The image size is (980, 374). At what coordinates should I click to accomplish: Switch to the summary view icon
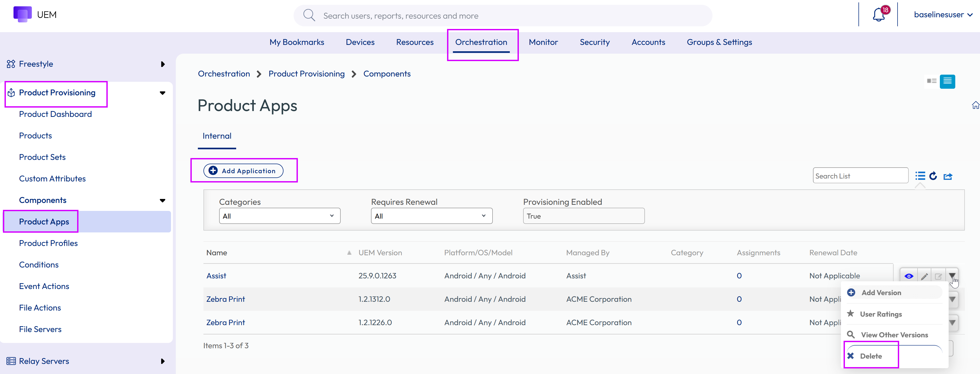click(x=932, y=81)
